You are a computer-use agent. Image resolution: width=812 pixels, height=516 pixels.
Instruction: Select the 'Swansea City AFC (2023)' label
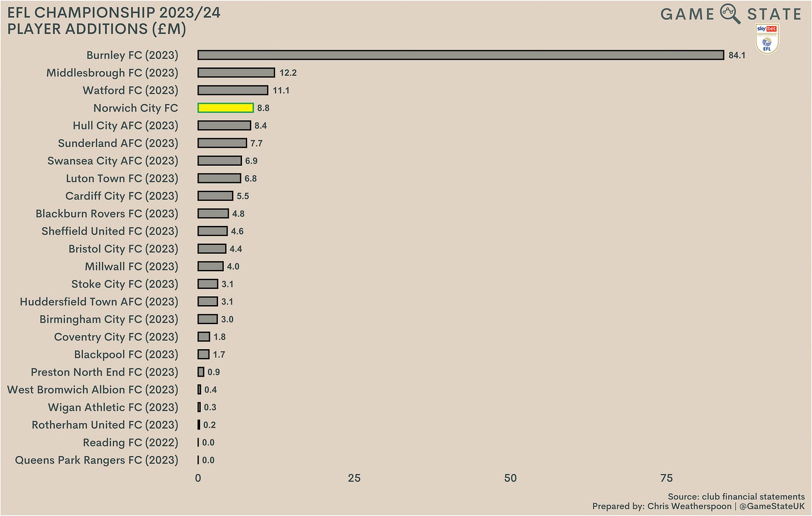(113, 161)
